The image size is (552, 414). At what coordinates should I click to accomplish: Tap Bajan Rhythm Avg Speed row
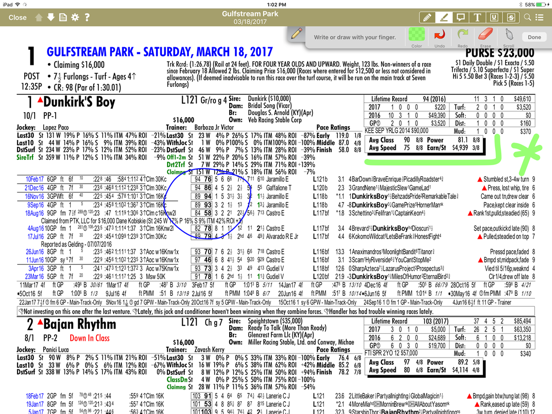pos(425,370)
